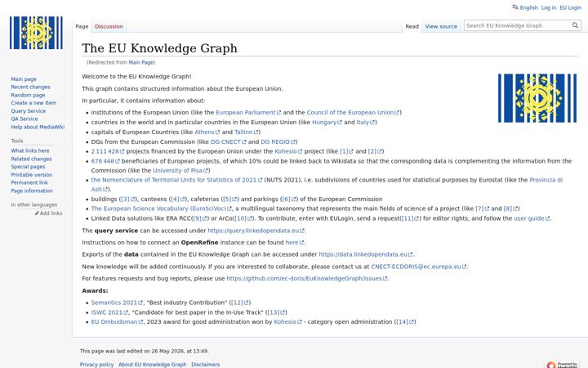Click the Italy link

click(x=365, y=122)
